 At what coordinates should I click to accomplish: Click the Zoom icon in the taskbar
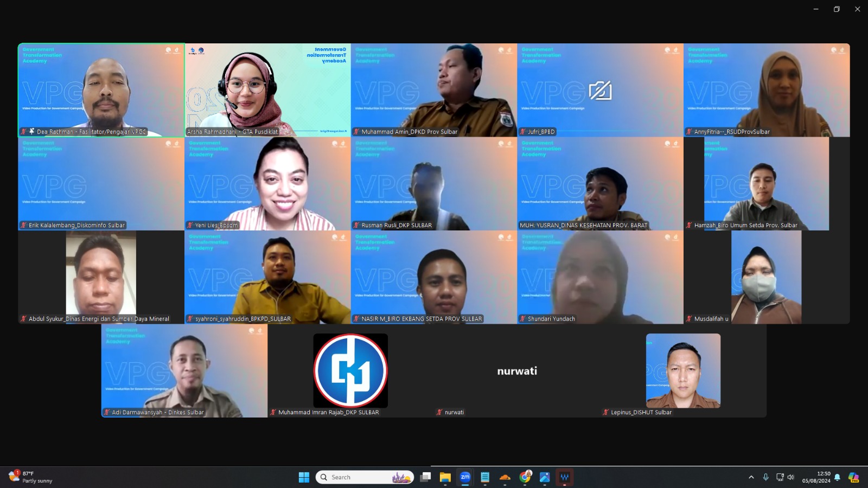(465, 477)
